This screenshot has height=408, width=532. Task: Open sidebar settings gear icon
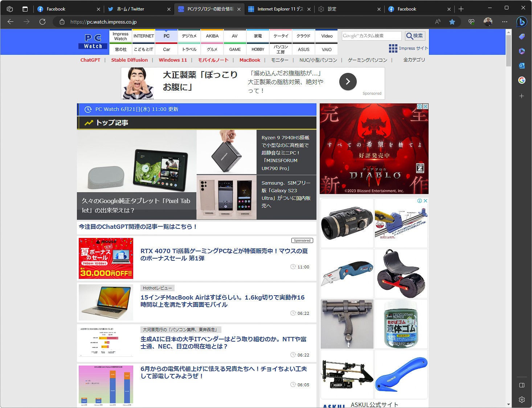[521, 400]
